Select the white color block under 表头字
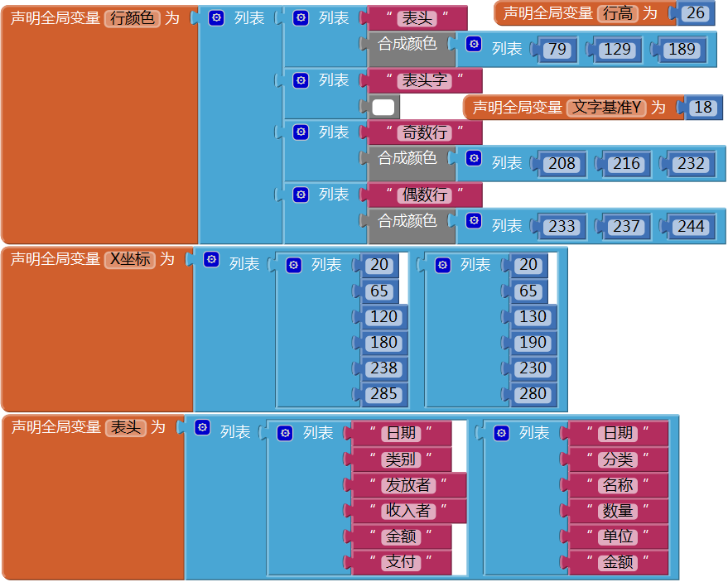Viewport: 728px width, 582px height. click(383, 108)
